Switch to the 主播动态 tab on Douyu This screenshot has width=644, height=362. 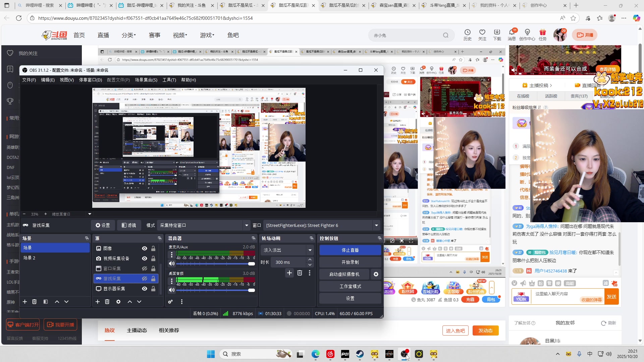(x=137, y=330)
